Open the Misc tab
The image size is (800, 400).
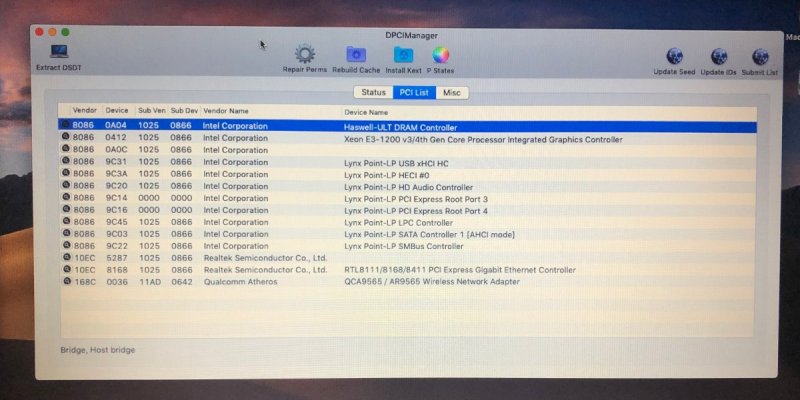point(452,92)
